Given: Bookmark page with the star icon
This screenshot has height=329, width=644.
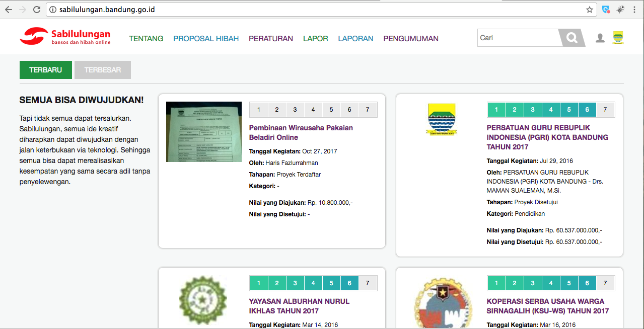Looking at the screenshot, I should [x=589, y=10].
